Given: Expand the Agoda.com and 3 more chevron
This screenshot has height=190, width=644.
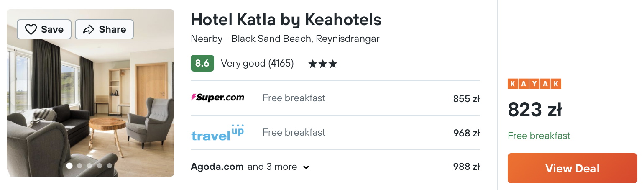Looking at the screenshot, I should click(306, 167).
